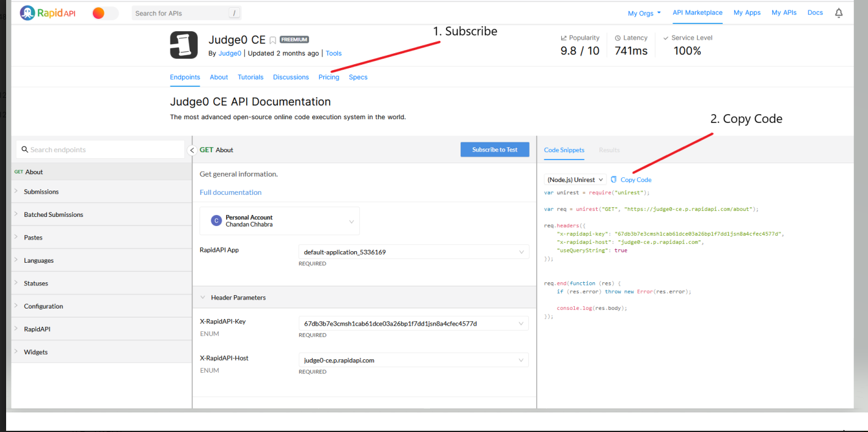Click the Subscribe to Test button
Image resolution: width=868 pixels, height=432 pixels.
(495, 150)
